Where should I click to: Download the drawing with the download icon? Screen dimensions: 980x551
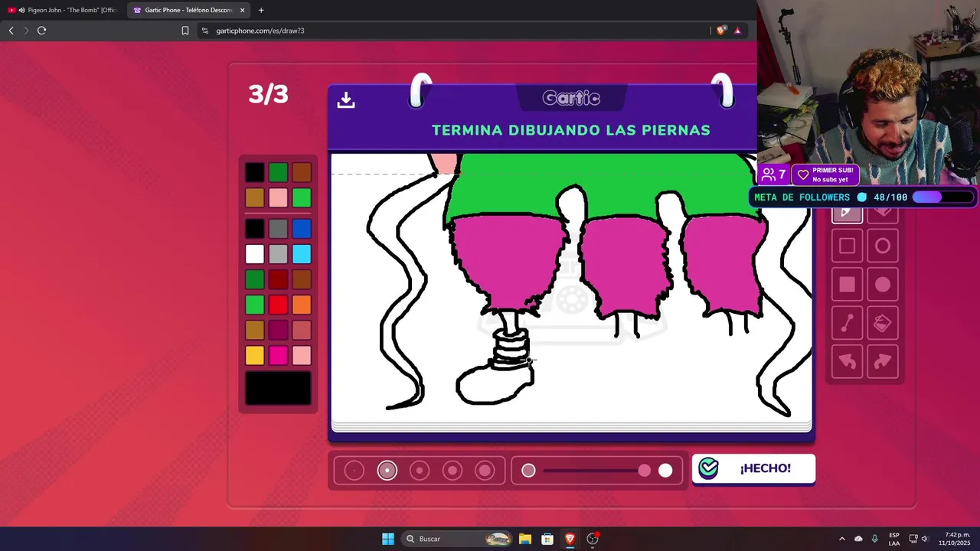tap(346, 99)
